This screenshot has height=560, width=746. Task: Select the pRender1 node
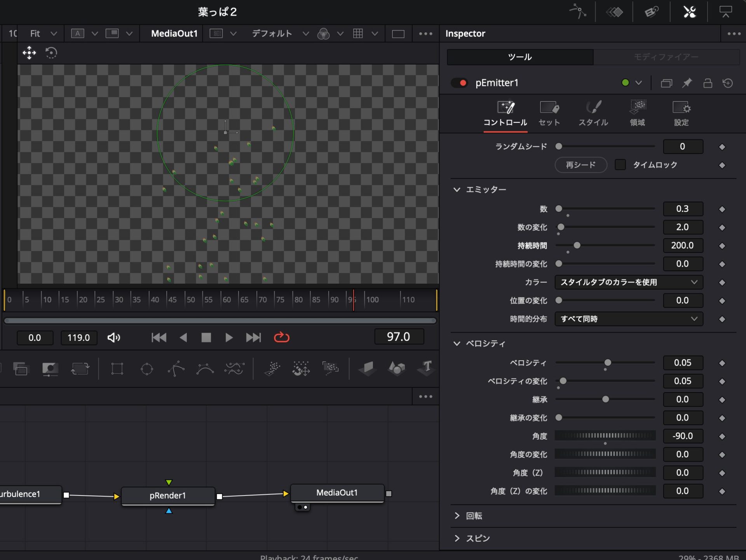(x=168, y=495)
